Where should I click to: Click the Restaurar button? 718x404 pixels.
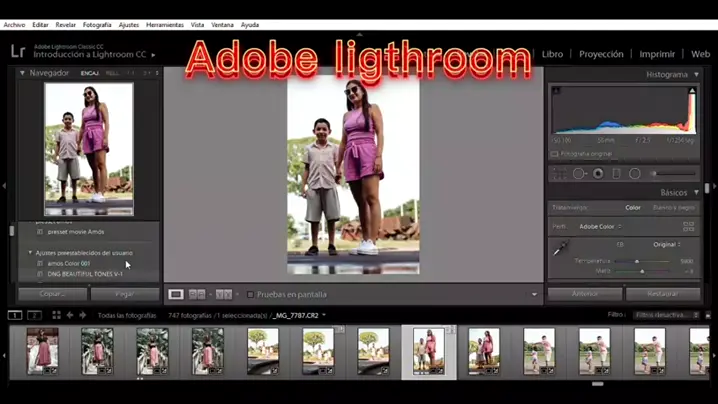[x=663, y=294]
